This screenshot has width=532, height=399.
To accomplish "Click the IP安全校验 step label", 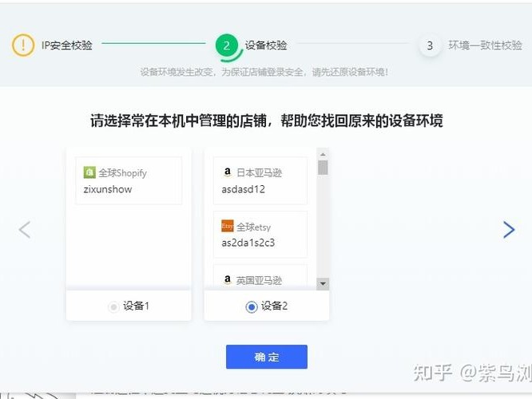I will (x=66, y=45).
